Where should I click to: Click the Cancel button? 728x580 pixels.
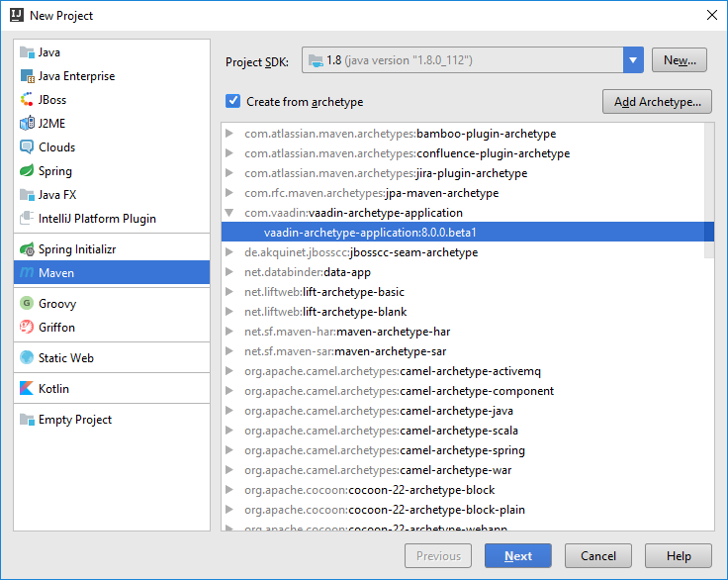(598, 556)
